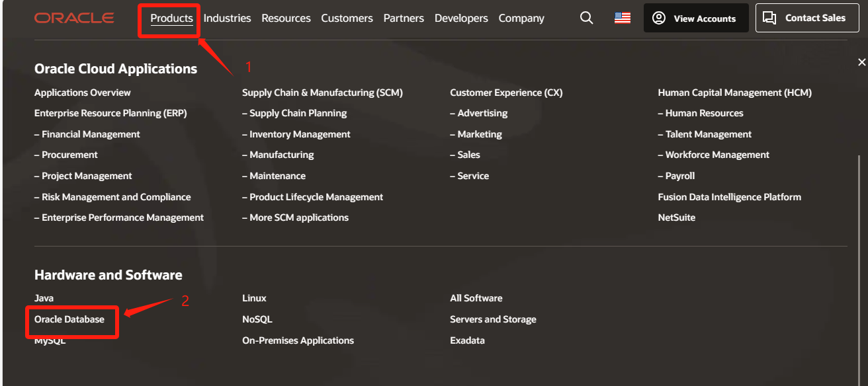The width and height of the screenshot is (868, 386).
Task: Open Fusion Data Intelligence Platform
Action: click(x=729, y=197)
